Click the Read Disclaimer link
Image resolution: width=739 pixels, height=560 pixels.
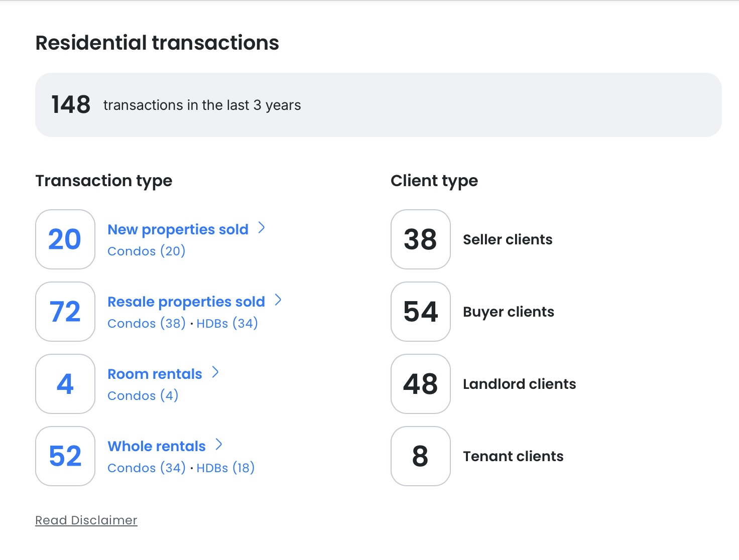click(86, 520)
